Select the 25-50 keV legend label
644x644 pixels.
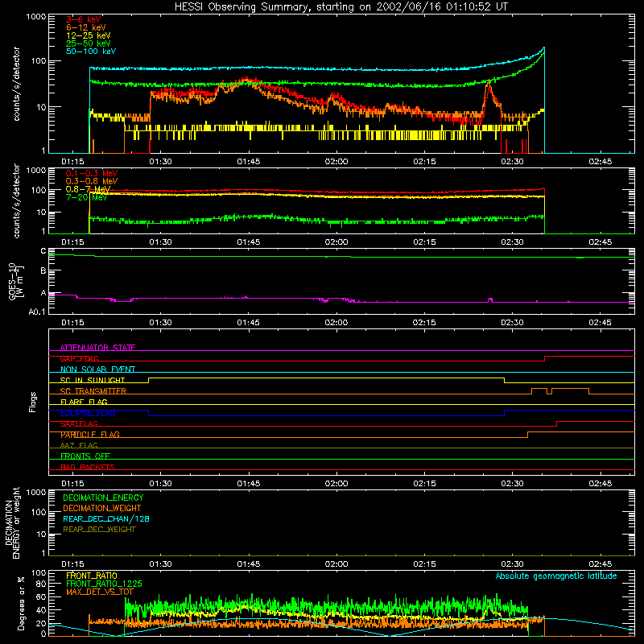point(89,43)
